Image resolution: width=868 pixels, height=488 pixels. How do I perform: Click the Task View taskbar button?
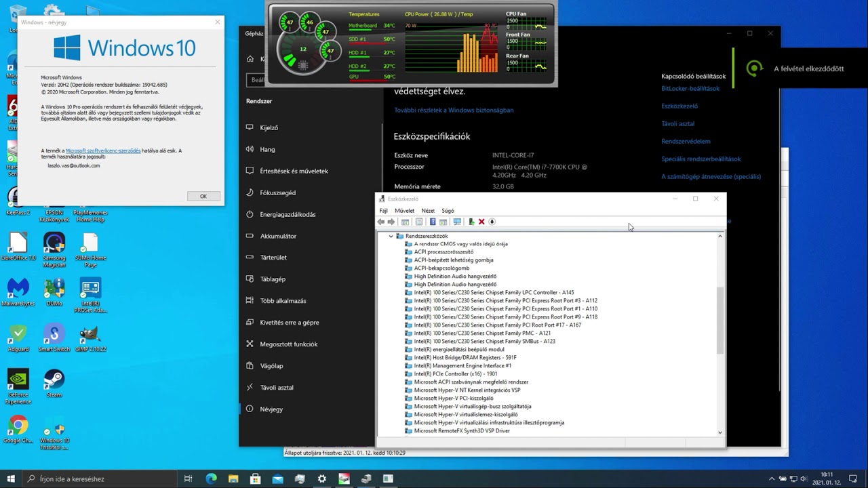click(x=189, y=479)
